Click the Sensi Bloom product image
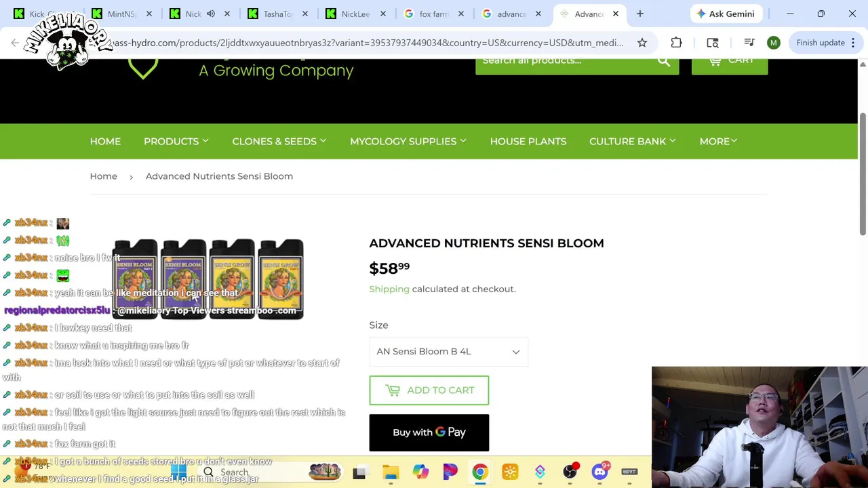This screenshot has width=868, height=488. [208, 278]
